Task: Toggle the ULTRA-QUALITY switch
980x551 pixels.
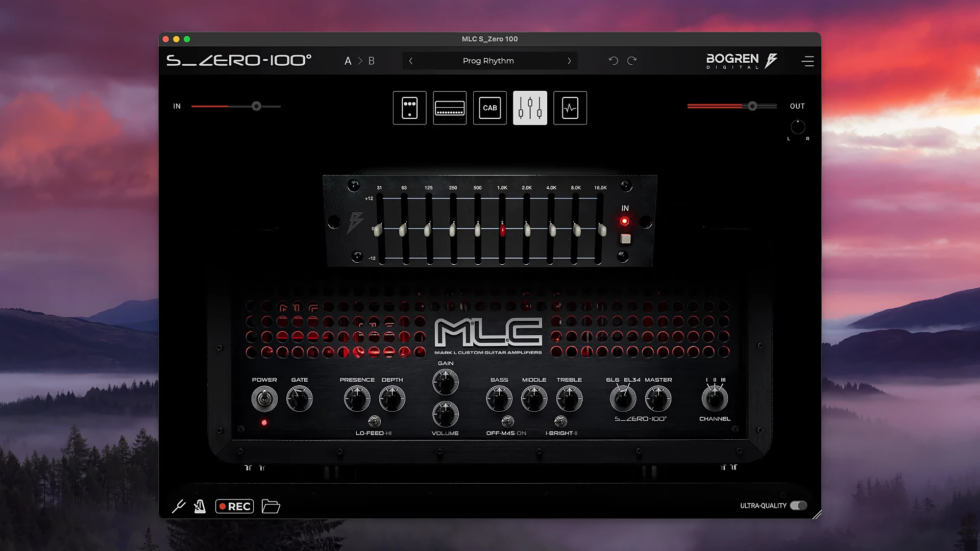Action: point(799,506)
